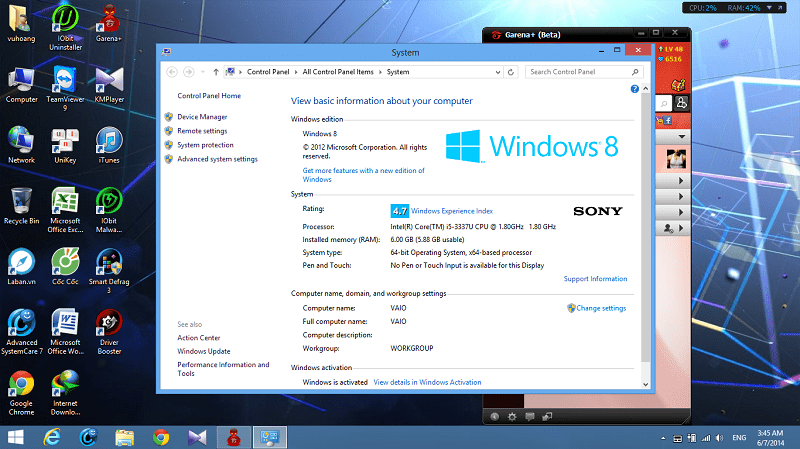
Task: Click the Garena+ profile avatar thumbnail
Action: coord(676,159)
